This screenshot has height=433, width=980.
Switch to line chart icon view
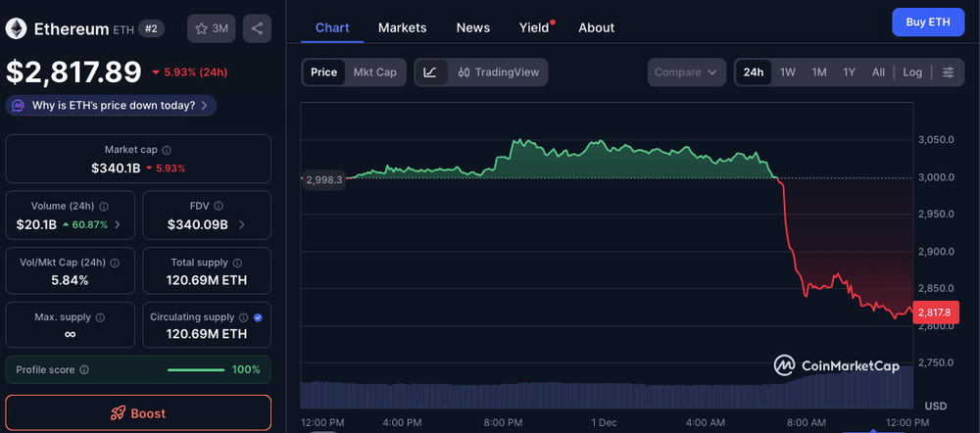click(430, 72)
